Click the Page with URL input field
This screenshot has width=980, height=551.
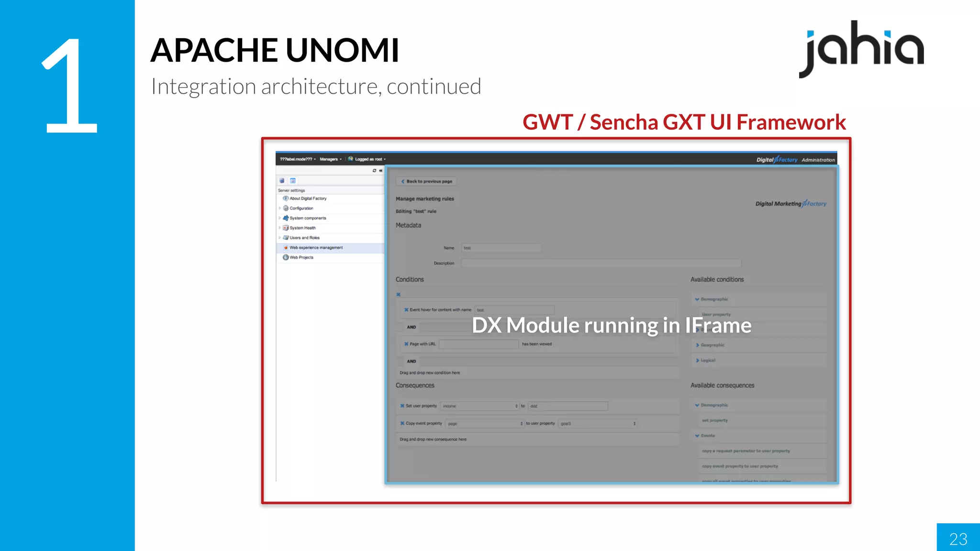[479, 344]
